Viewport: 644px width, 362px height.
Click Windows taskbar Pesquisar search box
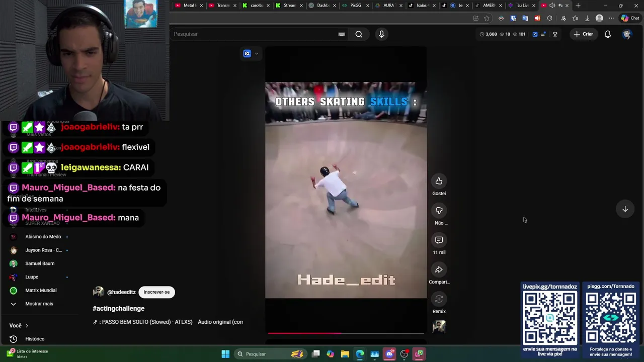pyautogui.click(x=270, y=354)
